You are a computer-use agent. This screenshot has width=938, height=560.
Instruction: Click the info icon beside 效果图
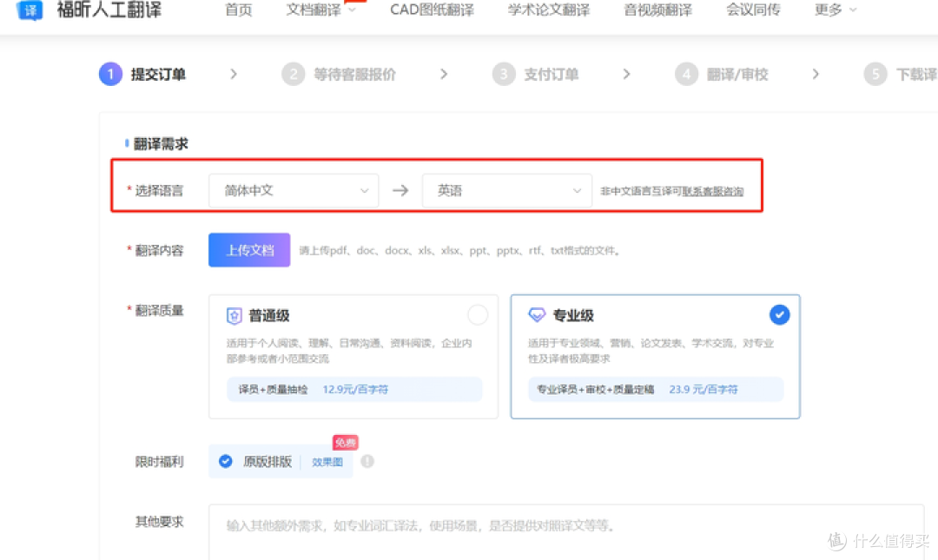click(x=367, y=461)
